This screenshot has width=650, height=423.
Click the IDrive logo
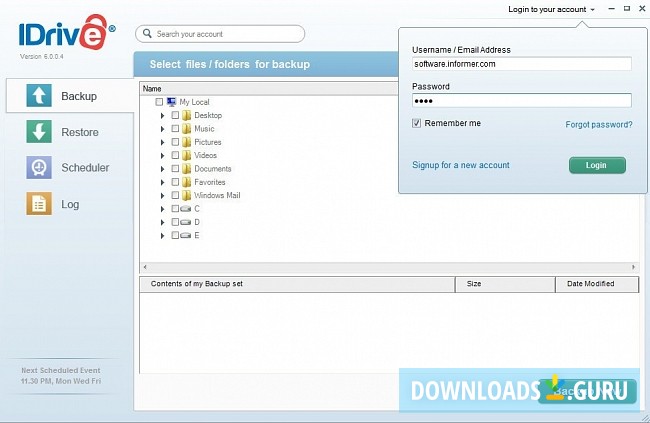[67, 32]
